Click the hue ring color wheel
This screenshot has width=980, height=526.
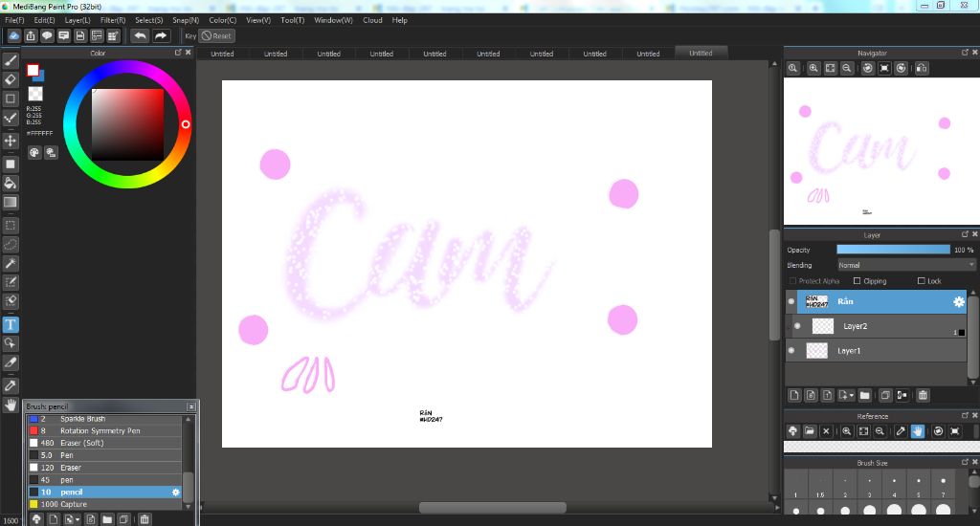click(x=127, y=124)
